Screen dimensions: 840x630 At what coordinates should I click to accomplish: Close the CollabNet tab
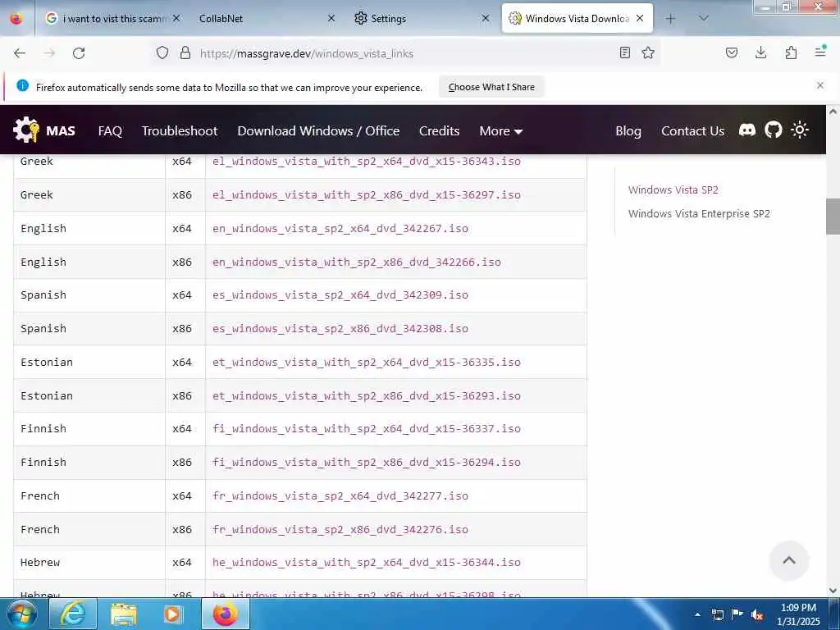(x=331, y=18)
